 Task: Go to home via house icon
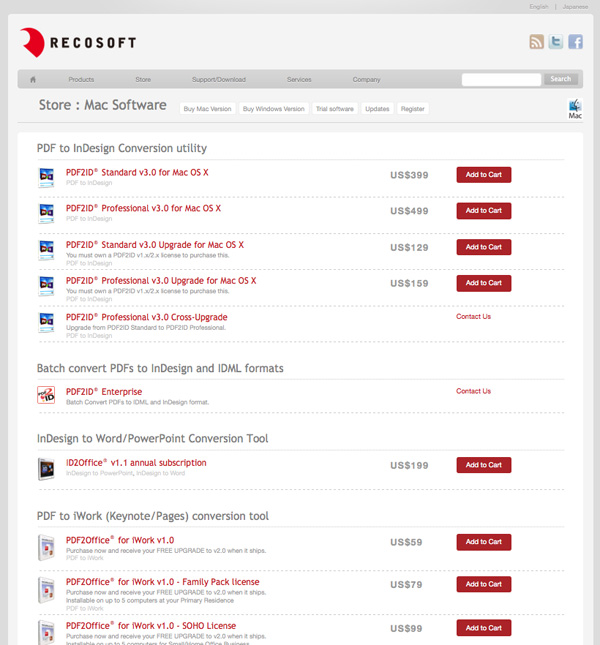[33, 79]
